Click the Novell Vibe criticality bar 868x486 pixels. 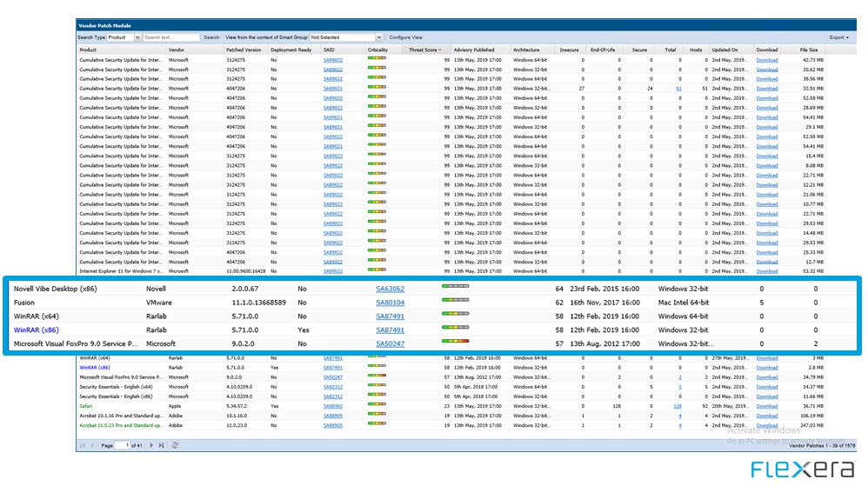pyautogui.click(x=455, y=286)
